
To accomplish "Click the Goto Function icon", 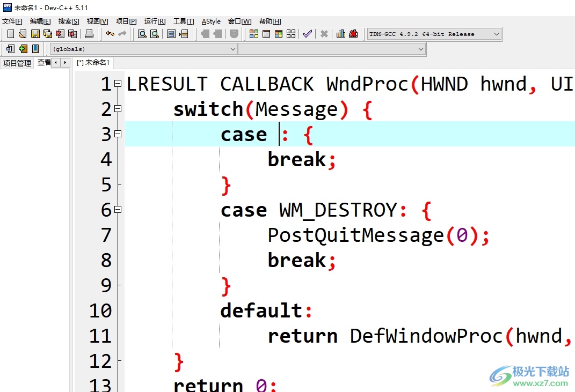I will (171, 34).
